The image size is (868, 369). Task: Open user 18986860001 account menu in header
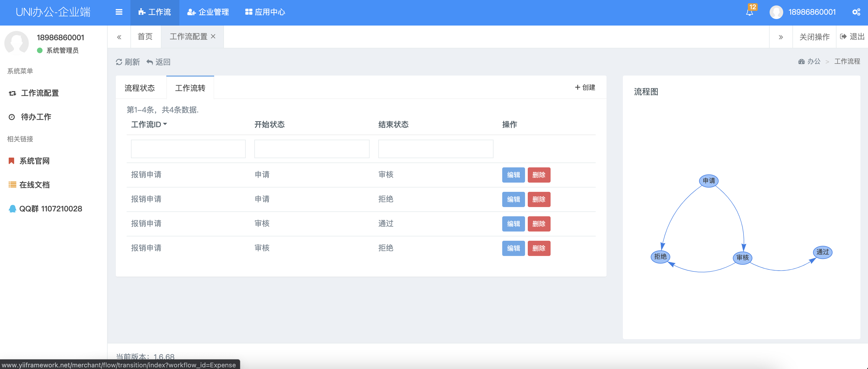coord(811,12)
